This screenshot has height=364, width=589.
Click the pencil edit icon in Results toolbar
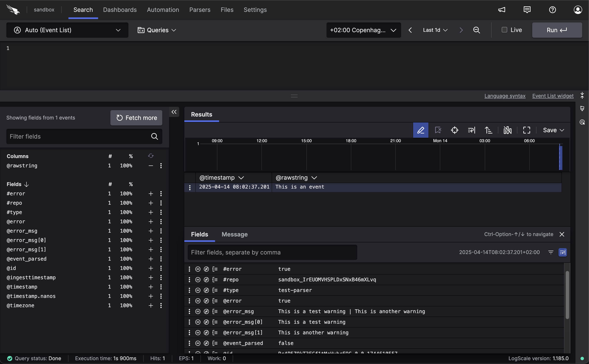pos(421,130)
